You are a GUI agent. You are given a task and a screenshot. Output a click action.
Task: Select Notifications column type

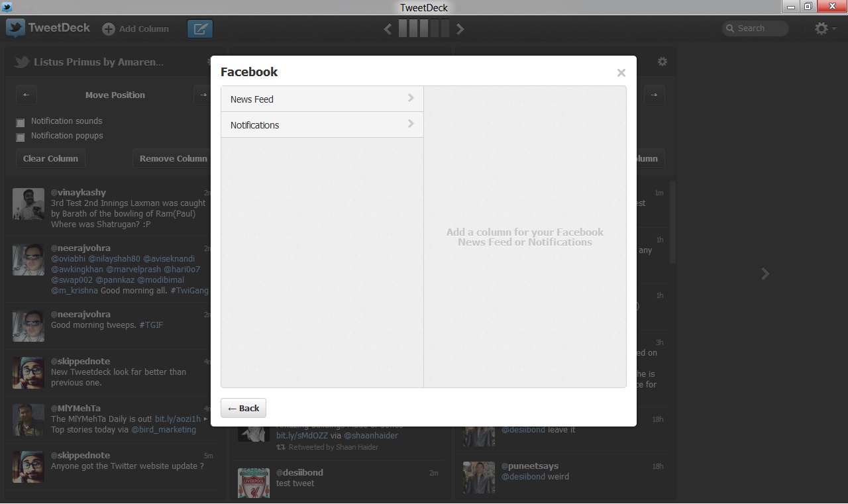[322, 125]
